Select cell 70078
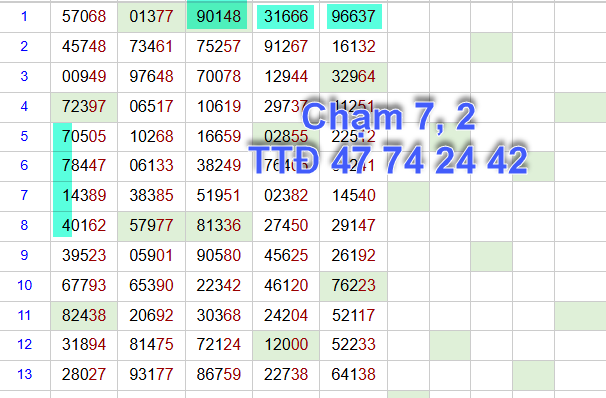 click(219, 77)
